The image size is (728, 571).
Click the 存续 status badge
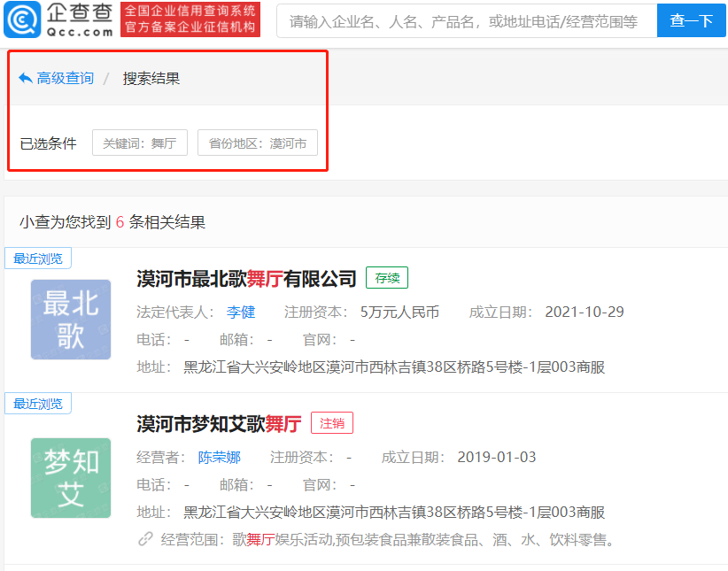click(387, 278)
